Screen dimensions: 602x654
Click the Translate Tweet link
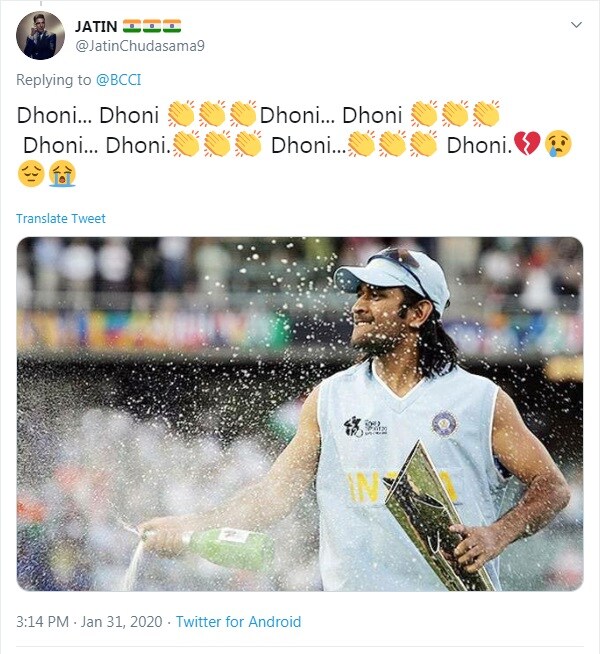[x=61, y=219]
